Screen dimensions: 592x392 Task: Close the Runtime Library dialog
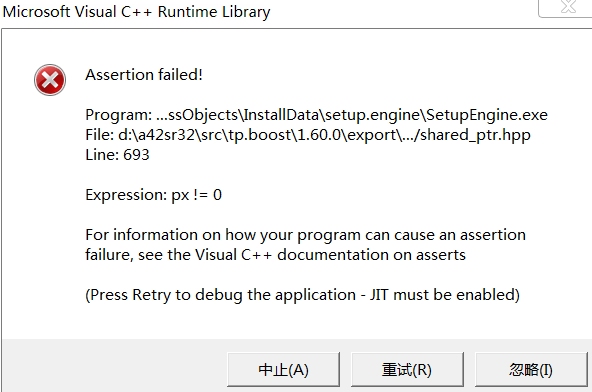coord(566,8)
